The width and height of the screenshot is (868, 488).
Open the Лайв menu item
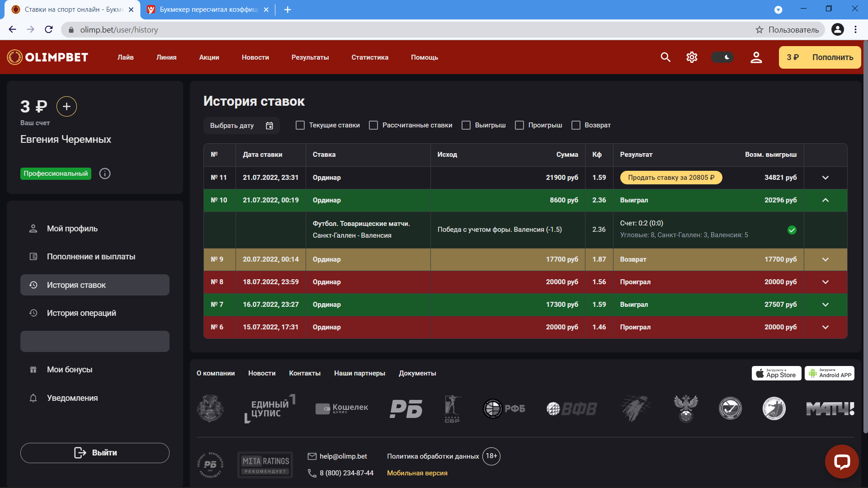tap(125, 57)
